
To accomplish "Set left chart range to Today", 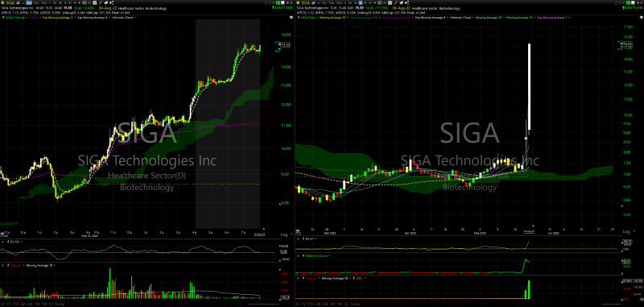I will click(60, 304).
